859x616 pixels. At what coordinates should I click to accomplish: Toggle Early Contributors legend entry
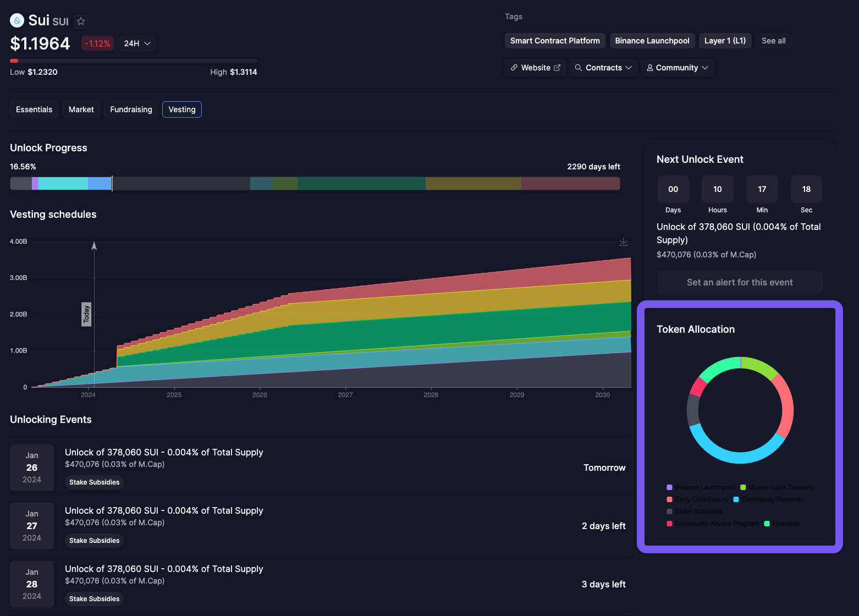tap(697, 499)
